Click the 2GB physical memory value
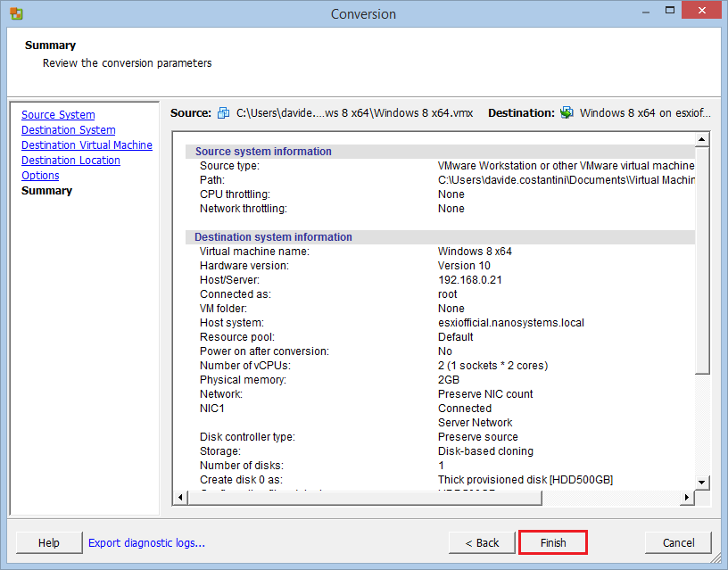 449,380
